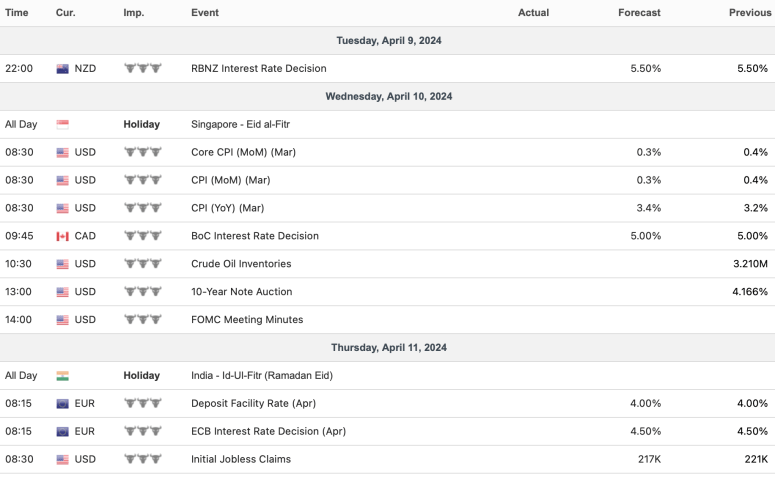This screenshot has height=477, width=775.
Task: Click the India flag in the holiday row
Action: (x=63, y=376)
